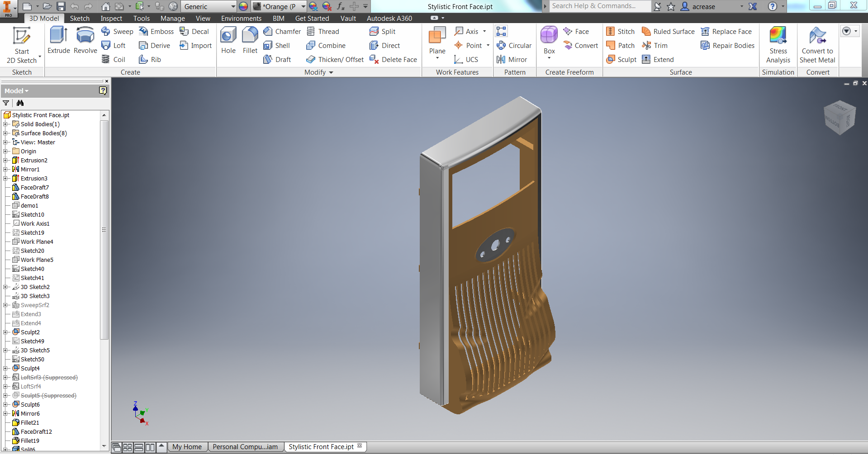Open the Autodesk A360 tab
The width and height of the screenshot is (868, 455).
coord(389,18)
